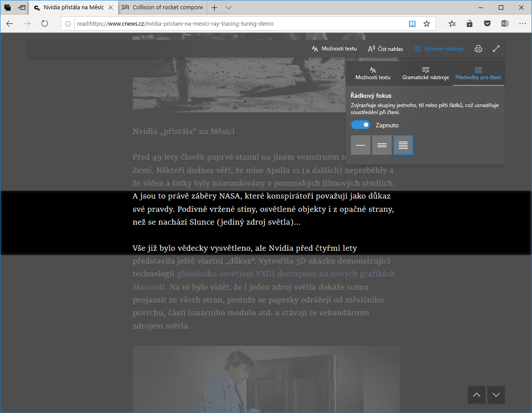Switch to Collision of rocket tab
The width and height of the screenshot is (532, 413).
tap(162, 8)
